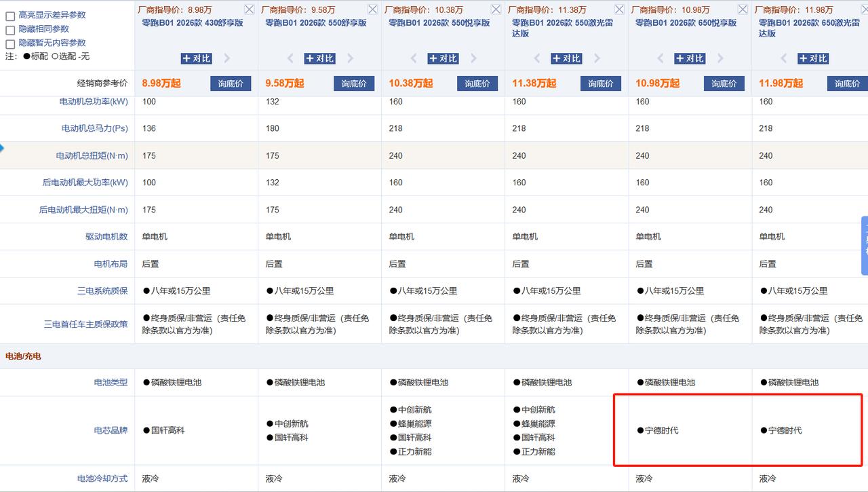
Task: Toggle 隐藏暂无内容参数 checkbox
Action: (10, 45)
